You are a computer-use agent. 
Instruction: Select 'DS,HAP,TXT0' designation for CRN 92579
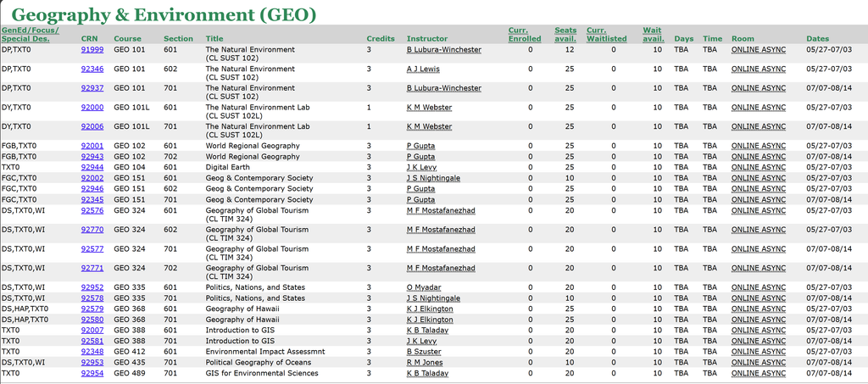click(25, 309)
